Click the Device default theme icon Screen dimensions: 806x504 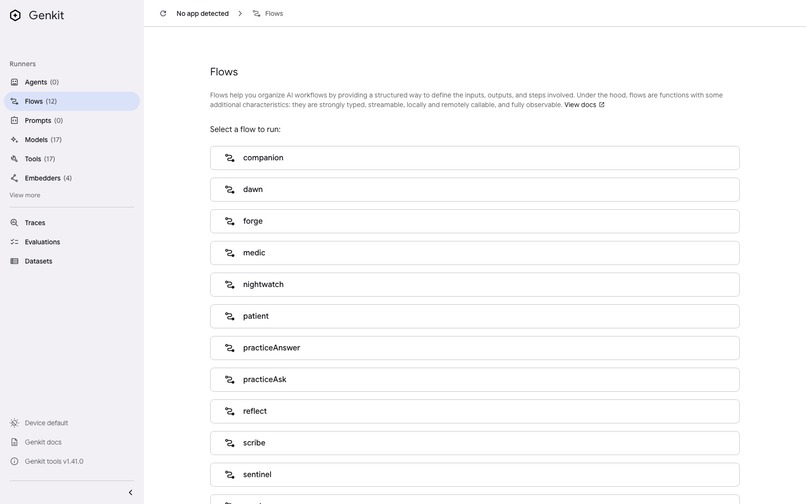(14, 423)
